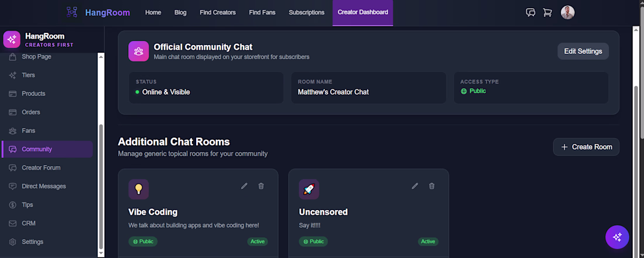Go to Find Creators menu item
This screenshot has width=644, height=258.
point(217,12)
